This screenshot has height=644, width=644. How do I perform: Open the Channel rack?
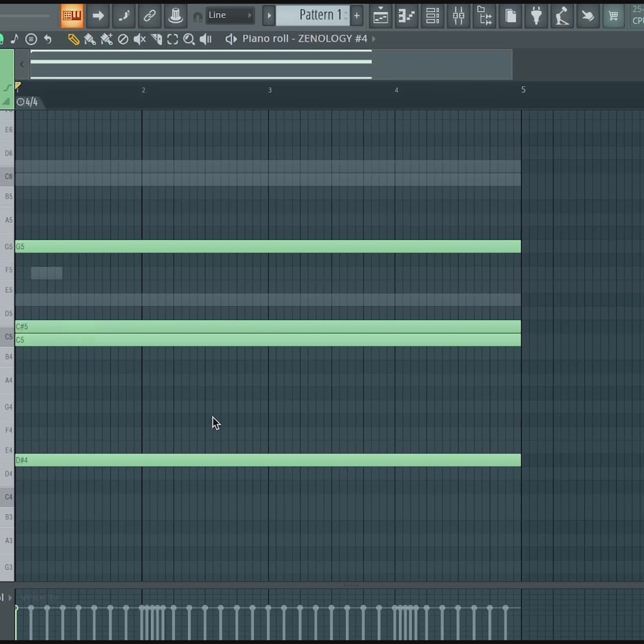point(432,15)
